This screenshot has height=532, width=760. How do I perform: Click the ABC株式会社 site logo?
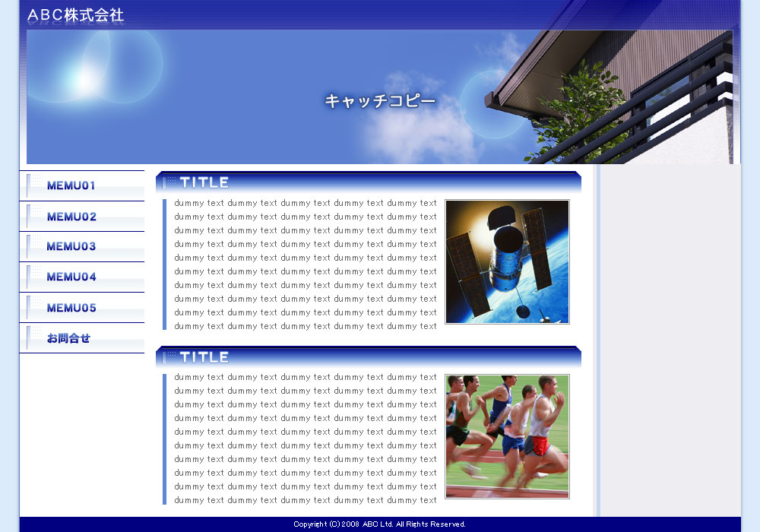point(75,15)
